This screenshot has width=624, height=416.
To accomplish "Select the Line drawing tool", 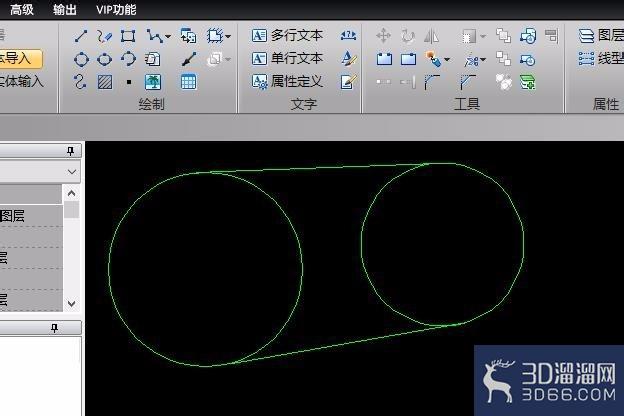I will click(81, 36).
